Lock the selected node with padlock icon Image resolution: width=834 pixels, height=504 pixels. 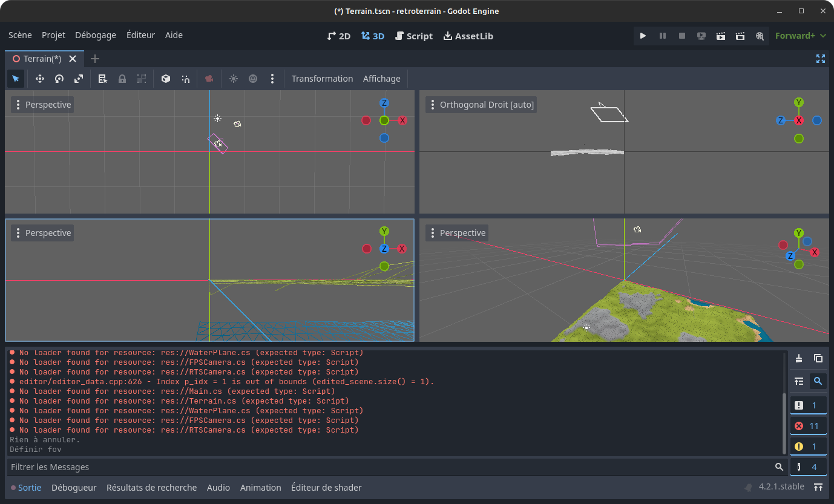[x=122, y=79]
